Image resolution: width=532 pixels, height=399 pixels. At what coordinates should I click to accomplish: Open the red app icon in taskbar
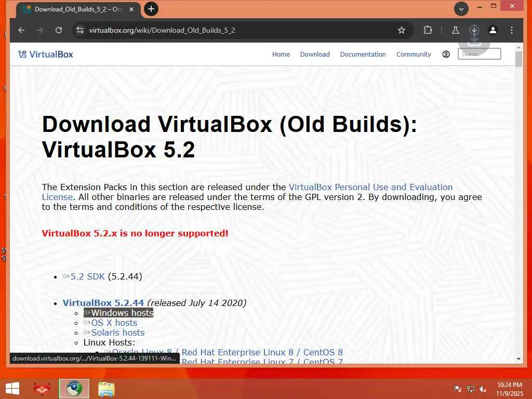coord(42,389)
